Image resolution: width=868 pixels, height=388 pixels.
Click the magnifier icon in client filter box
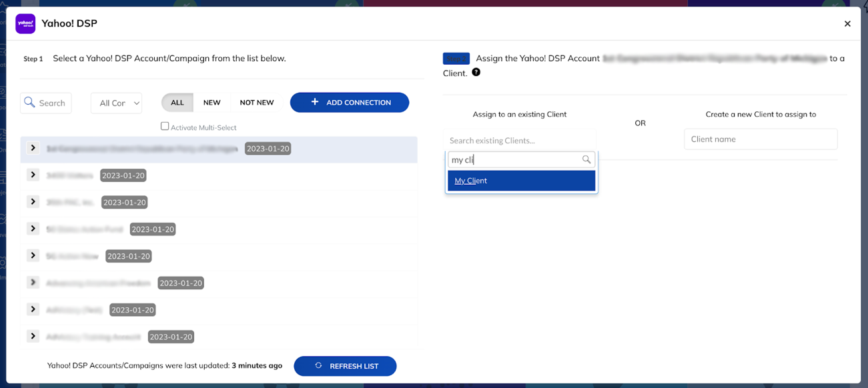[586, 159]
